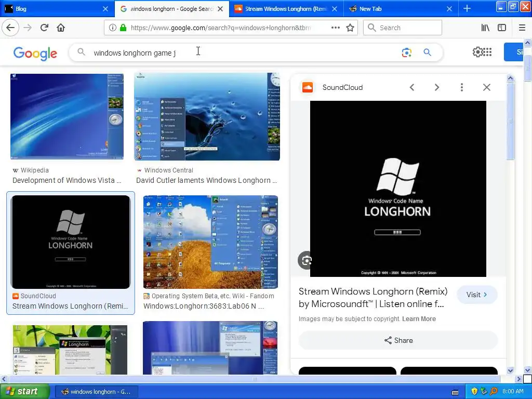Bookmark this page with the star icon
532x399 pixels.
(350, 28)
